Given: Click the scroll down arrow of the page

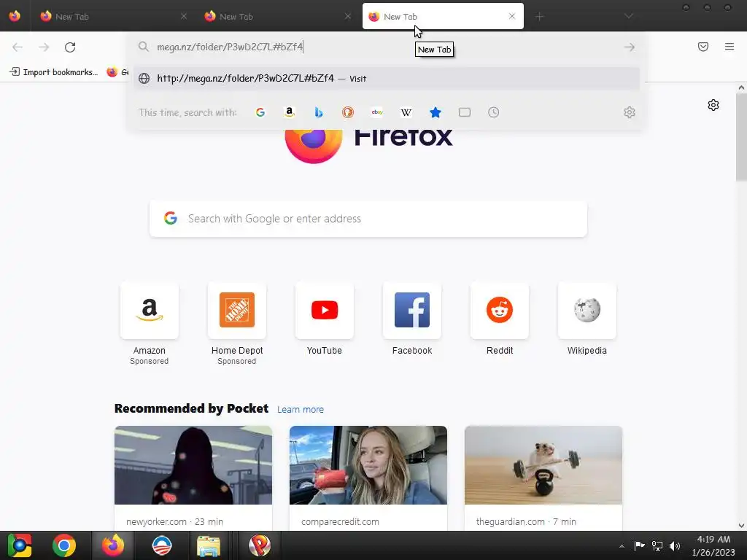Looking at the screenshot, I should 741,526.
